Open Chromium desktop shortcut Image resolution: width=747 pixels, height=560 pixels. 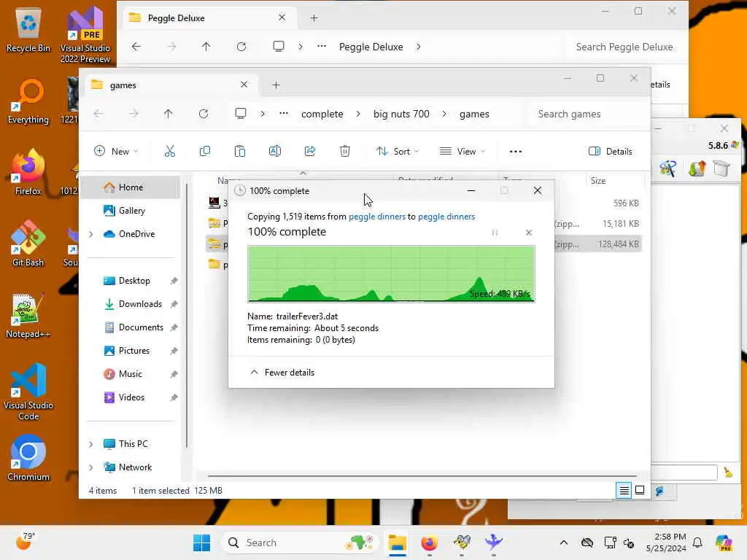28,458
